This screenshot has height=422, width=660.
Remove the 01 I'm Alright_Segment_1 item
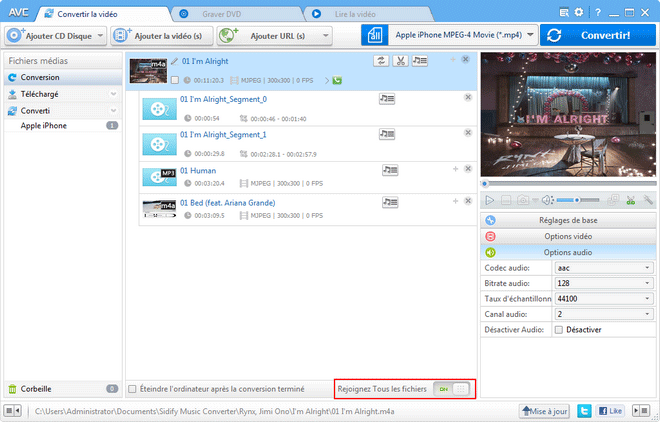tap(468, 134)
